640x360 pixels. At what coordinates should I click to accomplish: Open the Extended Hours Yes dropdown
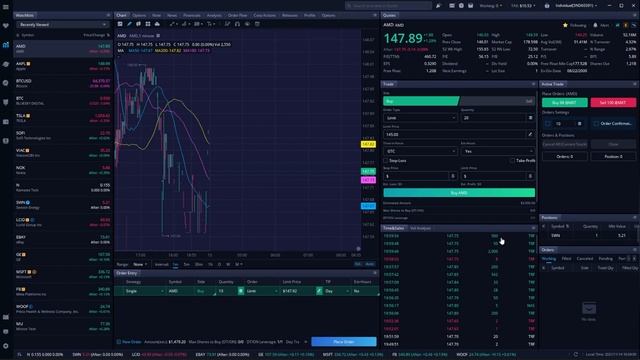tap(498, 151)
